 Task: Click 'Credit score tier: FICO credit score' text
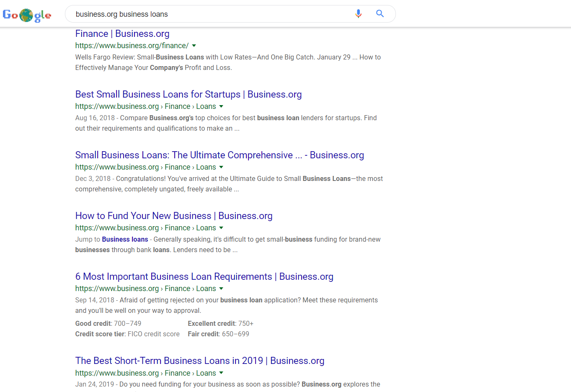(127, 334)
